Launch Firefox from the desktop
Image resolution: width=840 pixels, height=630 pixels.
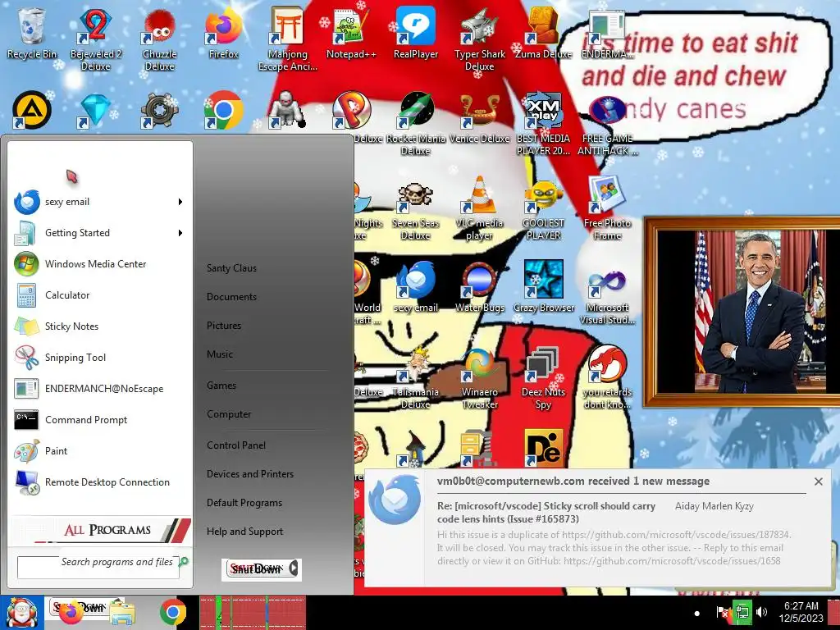click(223, 33)
